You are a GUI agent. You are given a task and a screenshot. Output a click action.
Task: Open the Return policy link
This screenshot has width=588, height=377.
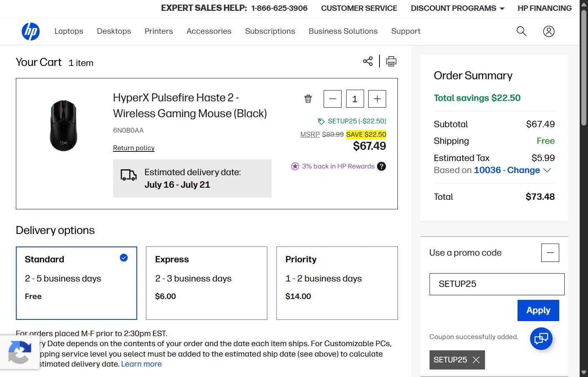(134, 148)
